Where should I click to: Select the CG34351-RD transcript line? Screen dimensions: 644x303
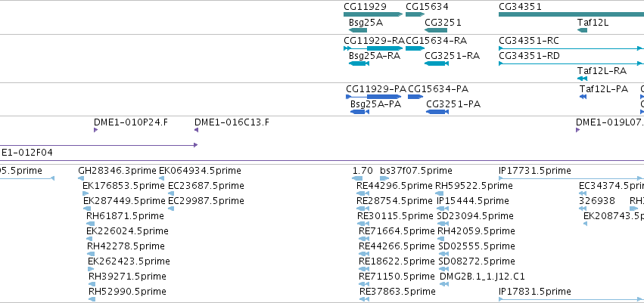[571, 63]
